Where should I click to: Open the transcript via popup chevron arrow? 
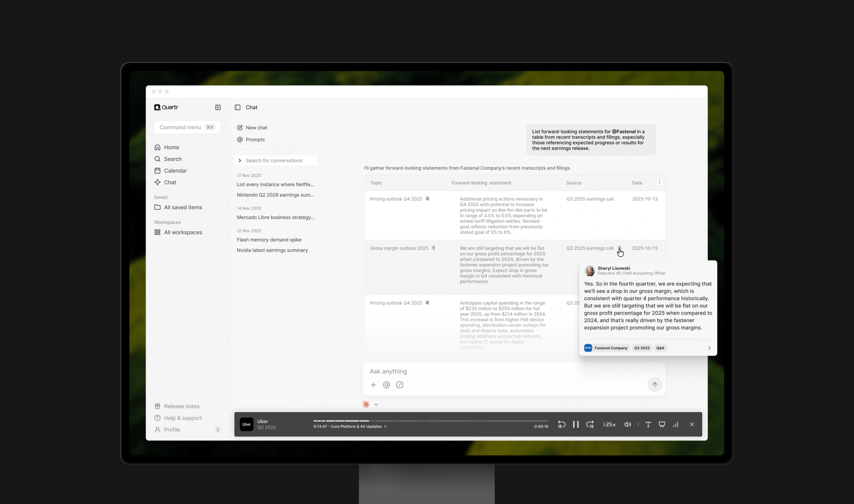click(709, 348)
